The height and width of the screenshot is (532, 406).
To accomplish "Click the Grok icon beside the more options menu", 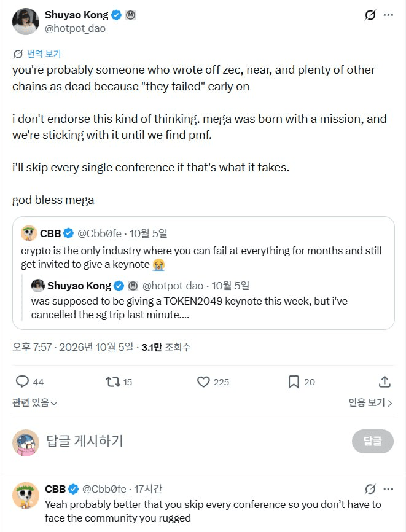I will click(x=370, y=15).
